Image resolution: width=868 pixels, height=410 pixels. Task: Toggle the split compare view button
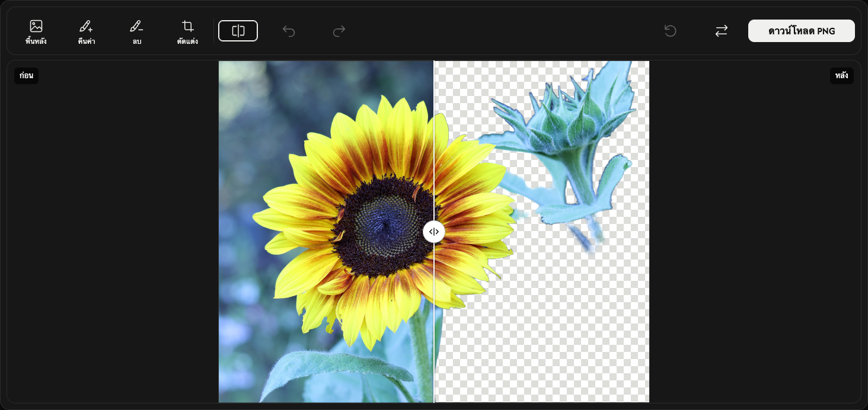(x=238, y=31)
